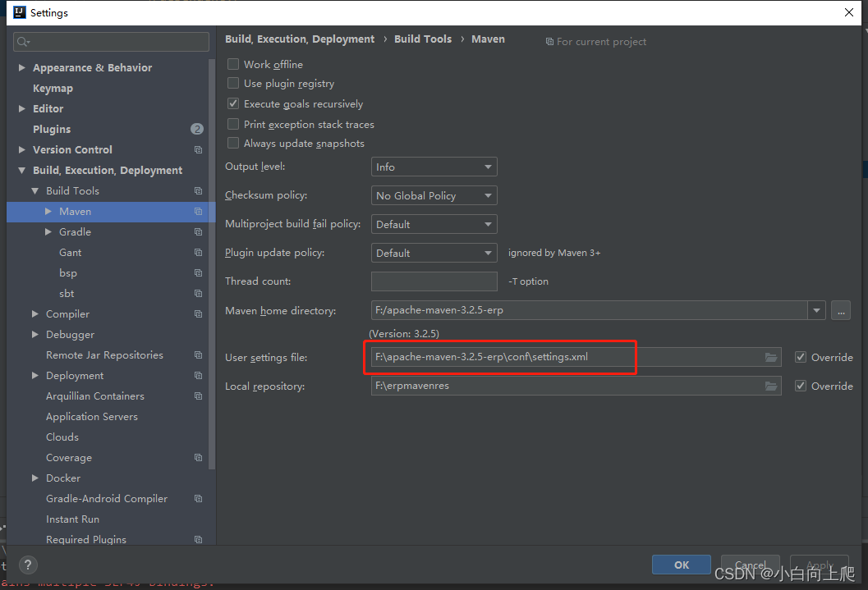Viewport: 868px width, 590px height.
Task: Click the project-level icon beside Gradle-Android Compiler
Action: [x=198, y=498]
